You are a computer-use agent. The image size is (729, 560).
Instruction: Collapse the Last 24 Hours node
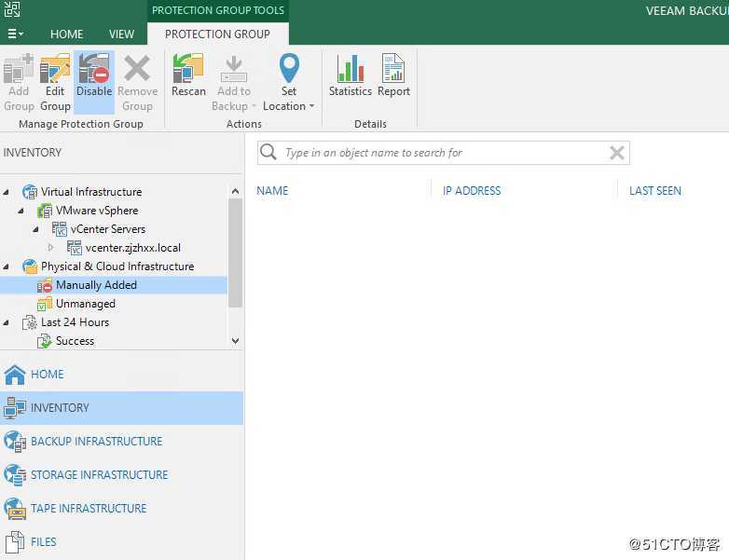(x=7, y=322)
